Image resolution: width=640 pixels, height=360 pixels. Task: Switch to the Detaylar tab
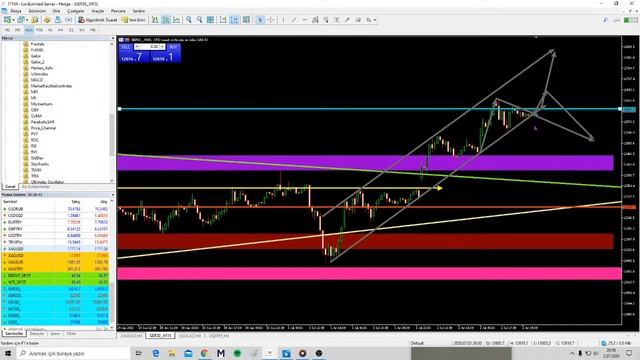37,334
